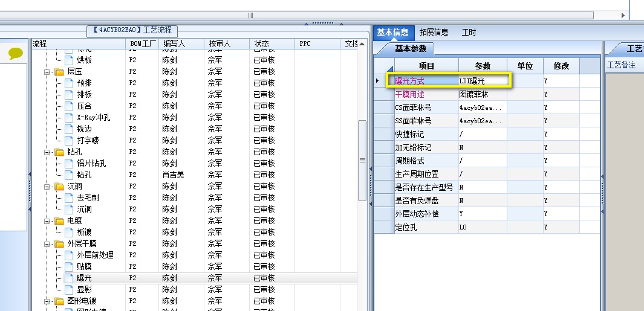
Task: Click the LDI曝光 parameter cell
Action: click(483, 81)
